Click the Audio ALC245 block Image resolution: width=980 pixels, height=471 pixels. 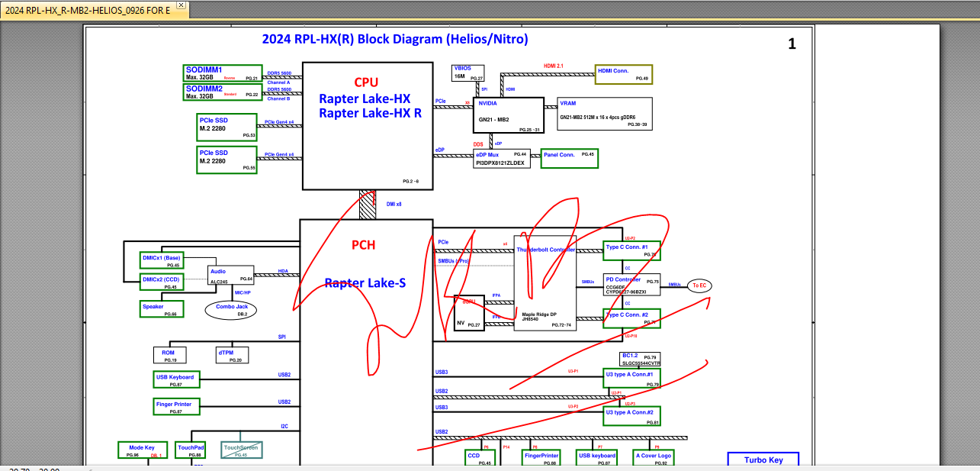coord(230,275)
